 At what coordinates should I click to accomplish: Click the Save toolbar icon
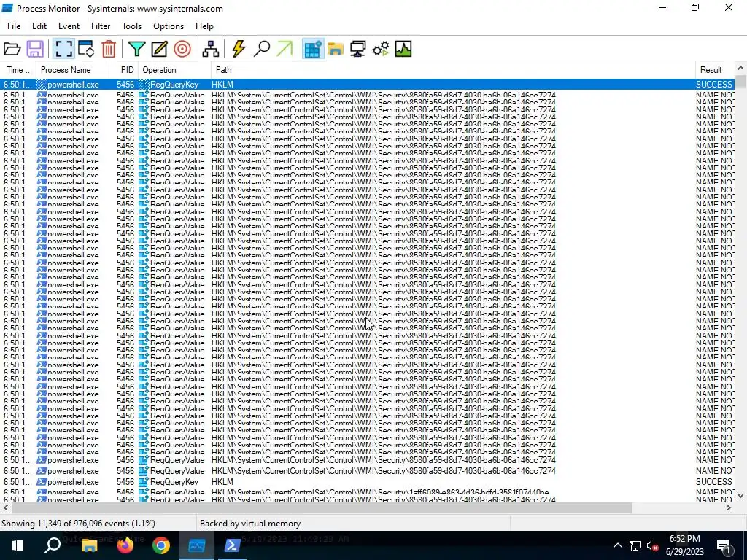tap(35, 49)
